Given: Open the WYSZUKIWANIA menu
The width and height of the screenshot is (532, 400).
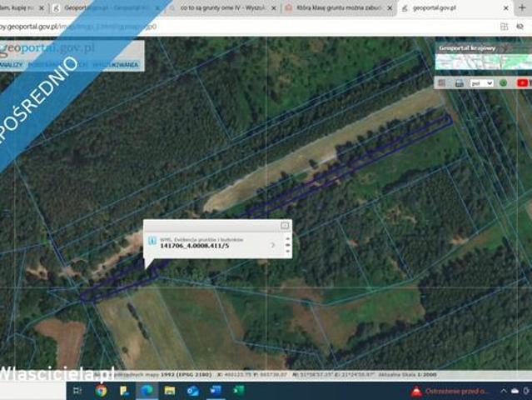Looking at the screenshot, I should point(113,63).
